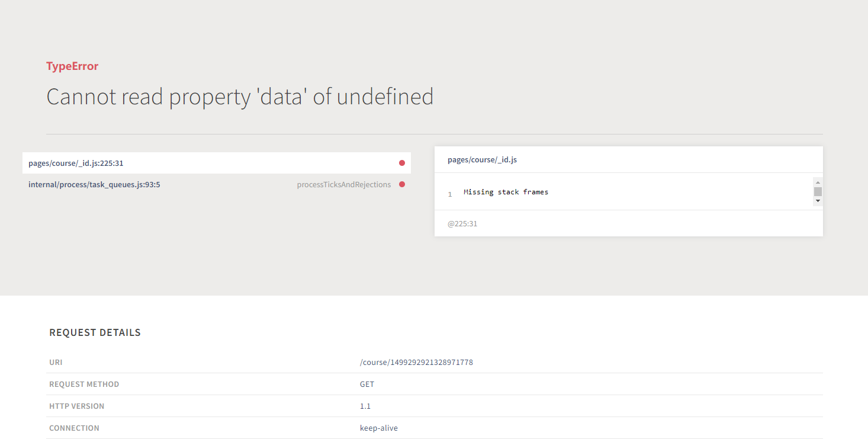Select the internal/process/task_queues.js:93:5 stack frame
The image size is (868, 439).
tap(217, 184)
